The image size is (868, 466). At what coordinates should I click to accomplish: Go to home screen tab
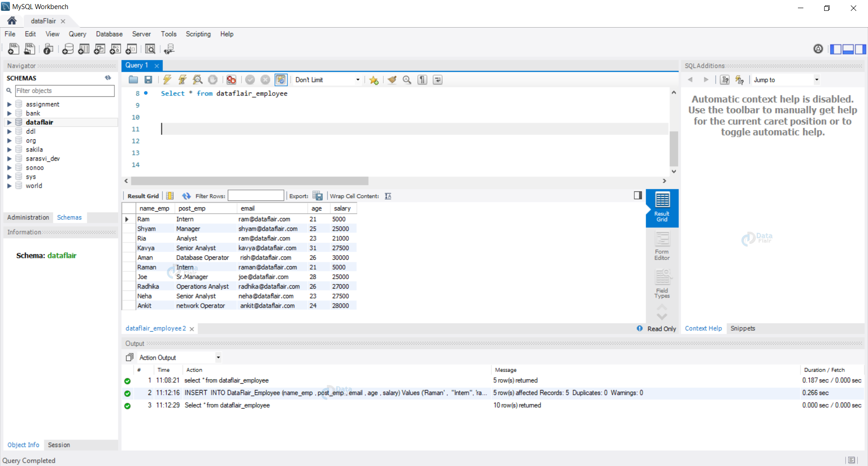pos(12,21)
